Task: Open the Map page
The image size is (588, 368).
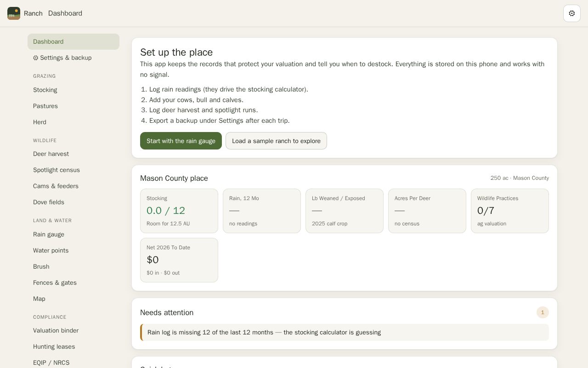Action: 73,299
